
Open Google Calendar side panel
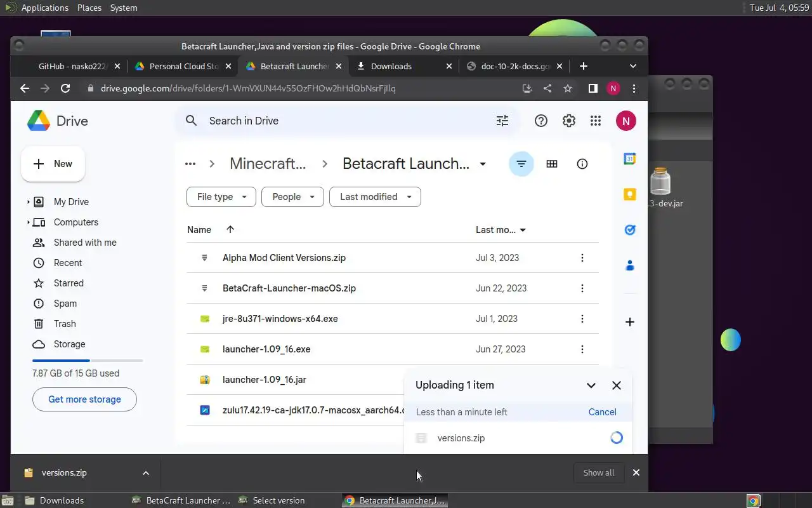point(630,159)
